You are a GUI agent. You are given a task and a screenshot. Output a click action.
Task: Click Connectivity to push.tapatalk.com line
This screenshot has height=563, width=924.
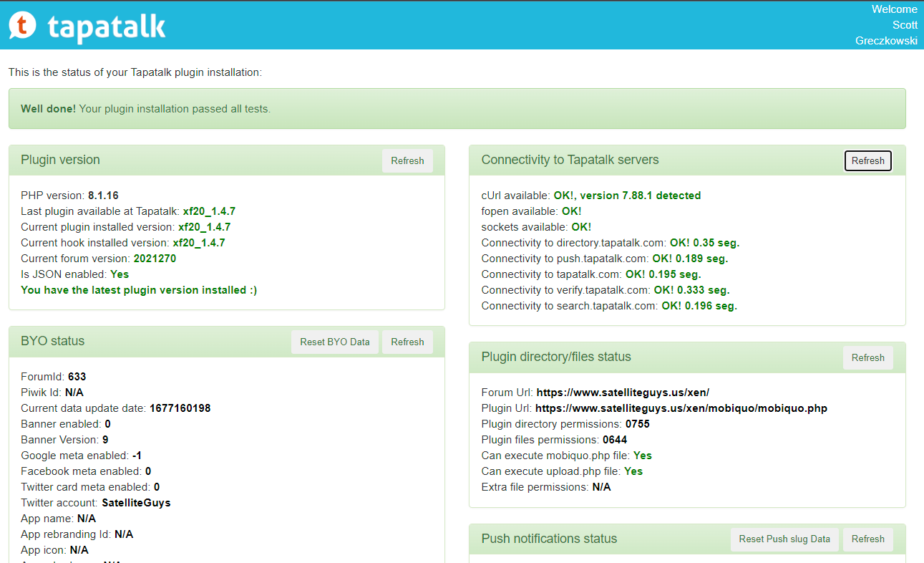click(x=605, y=259)
